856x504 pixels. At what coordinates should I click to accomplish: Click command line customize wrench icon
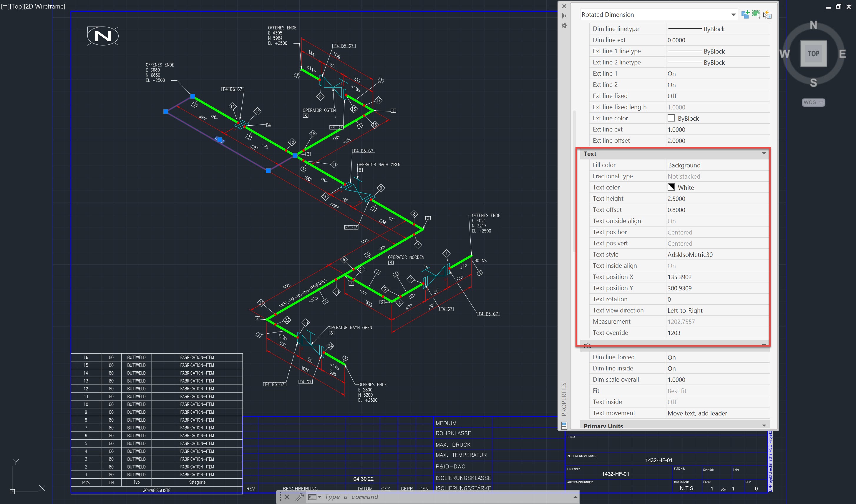(x=299, y=497)
